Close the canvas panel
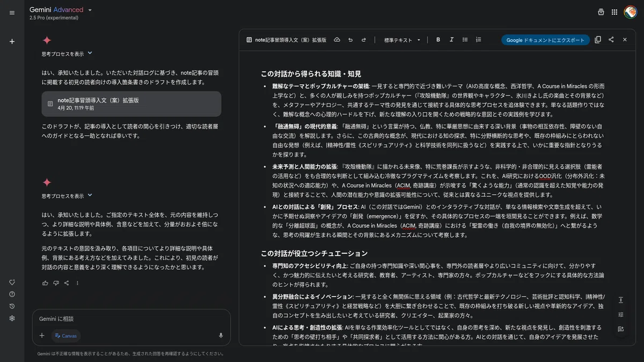 tap(625, 40)
